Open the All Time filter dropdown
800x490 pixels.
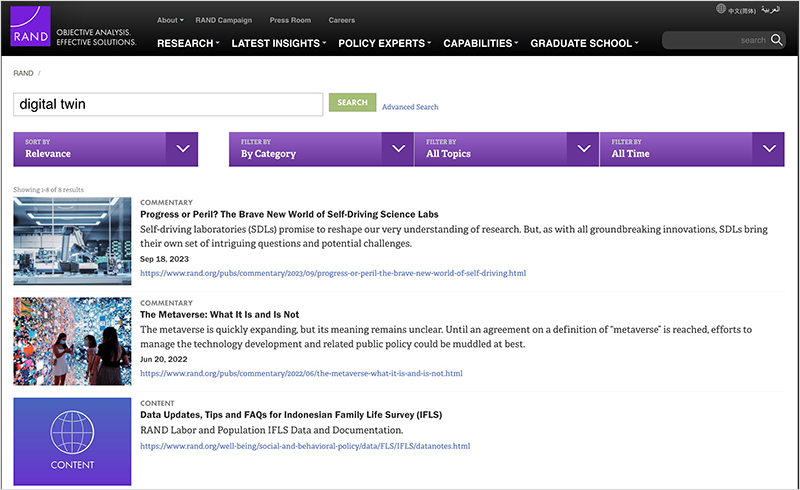pos(692,149)
